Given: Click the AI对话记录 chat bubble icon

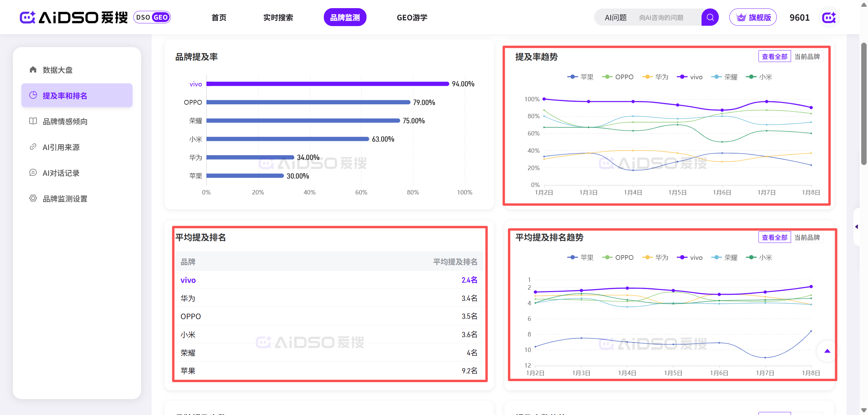Looking at the screenshot, I should pos(33,173).
